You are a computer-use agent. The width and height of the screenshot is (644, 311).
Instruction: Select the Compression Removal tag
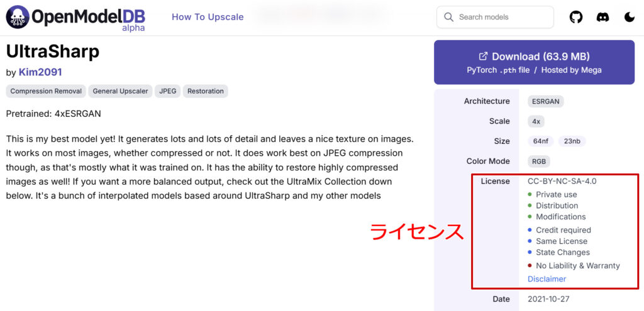click(46, 91)
